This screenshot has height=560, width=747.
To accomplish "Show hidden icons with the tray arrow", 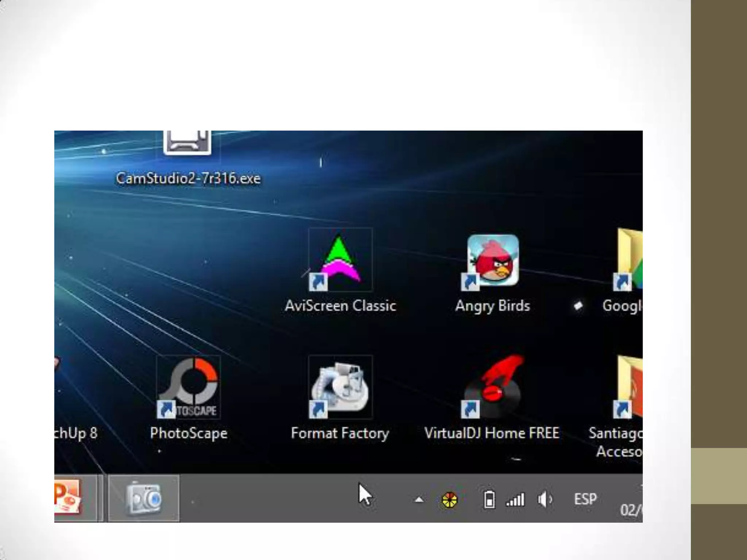I will pos(419,500).
